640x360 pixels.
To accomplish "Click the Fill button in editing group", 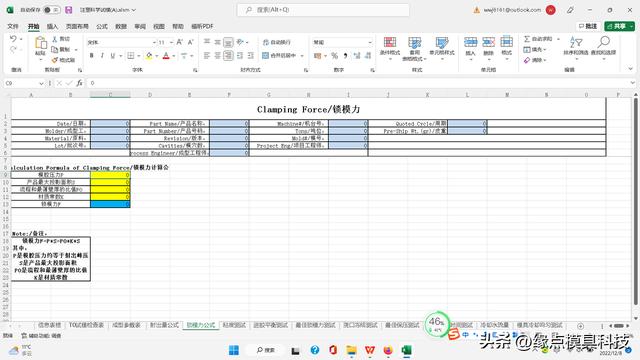I will 535,49.
